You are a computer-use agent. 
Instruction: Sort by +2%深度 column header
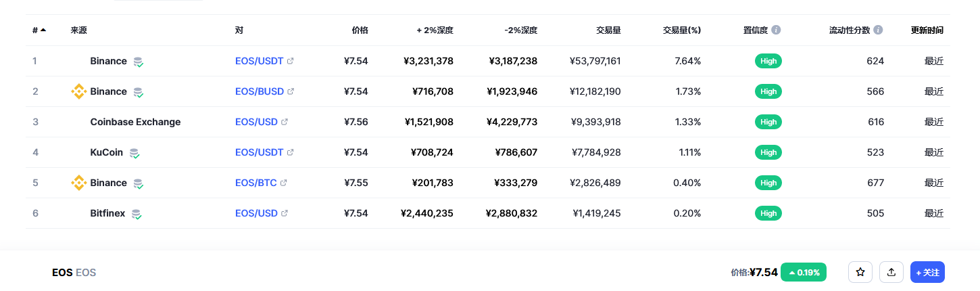(435, 30)
